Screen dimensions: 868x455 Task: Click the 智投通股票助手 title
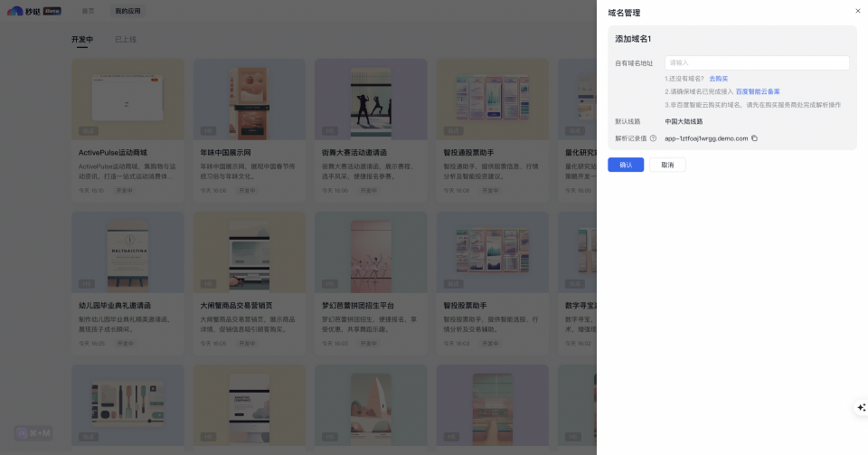tap(468, 152)
